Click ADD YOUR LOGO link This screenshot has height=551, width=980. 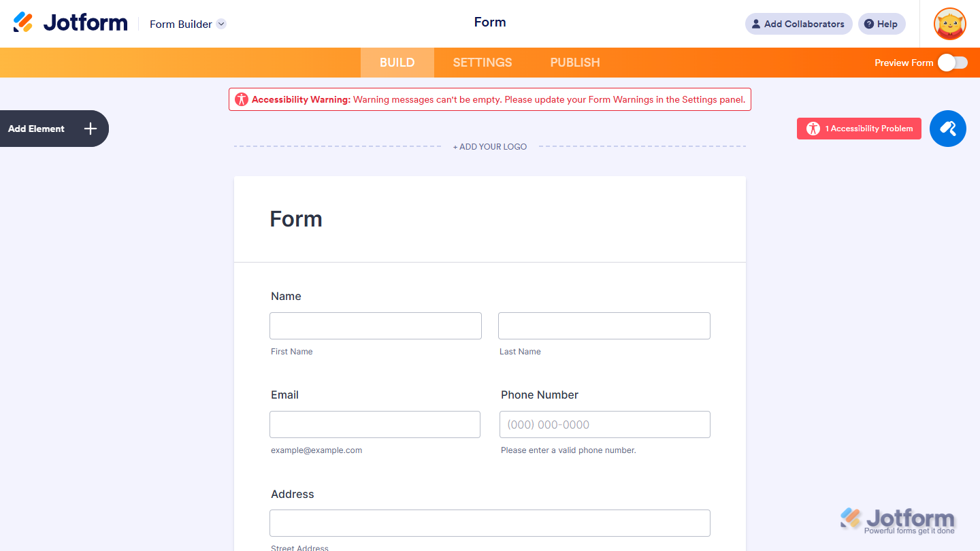point(489,146)
